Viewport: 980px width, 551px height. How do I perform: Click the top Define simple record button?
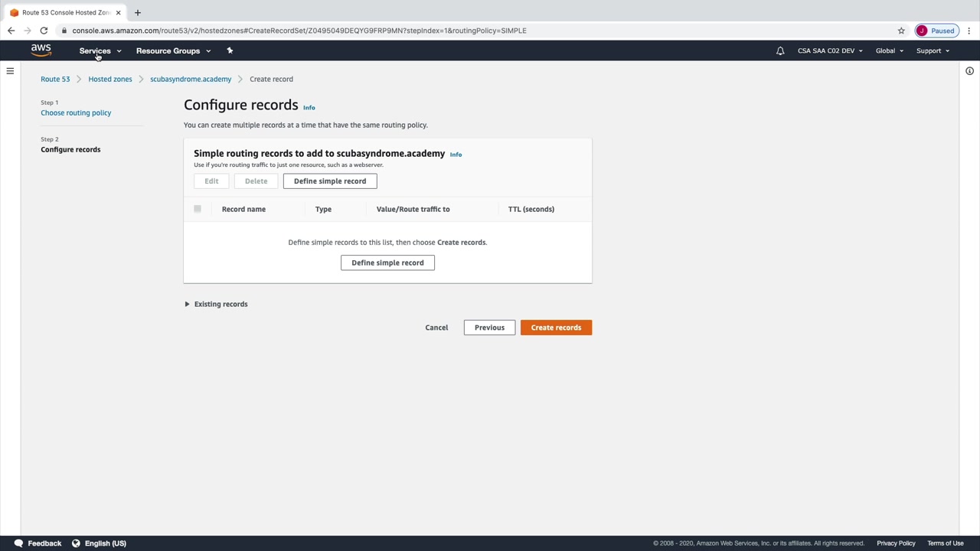click(330, 181)
